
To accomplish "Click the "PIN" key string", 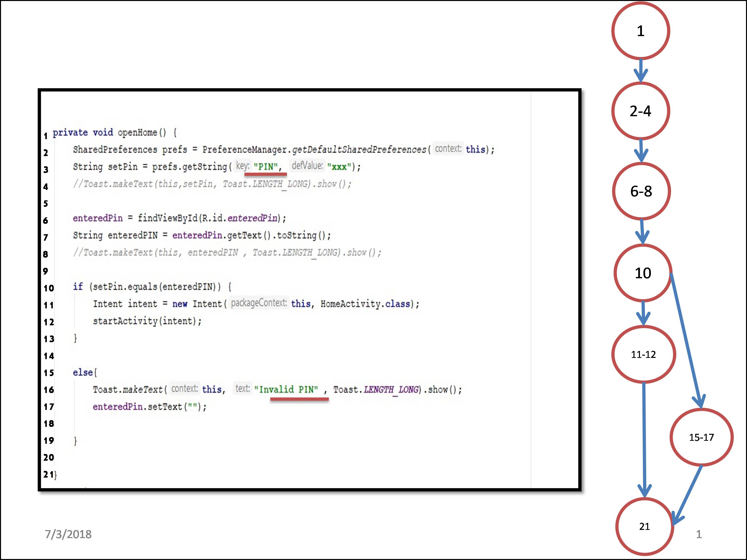I will [265, 167].
